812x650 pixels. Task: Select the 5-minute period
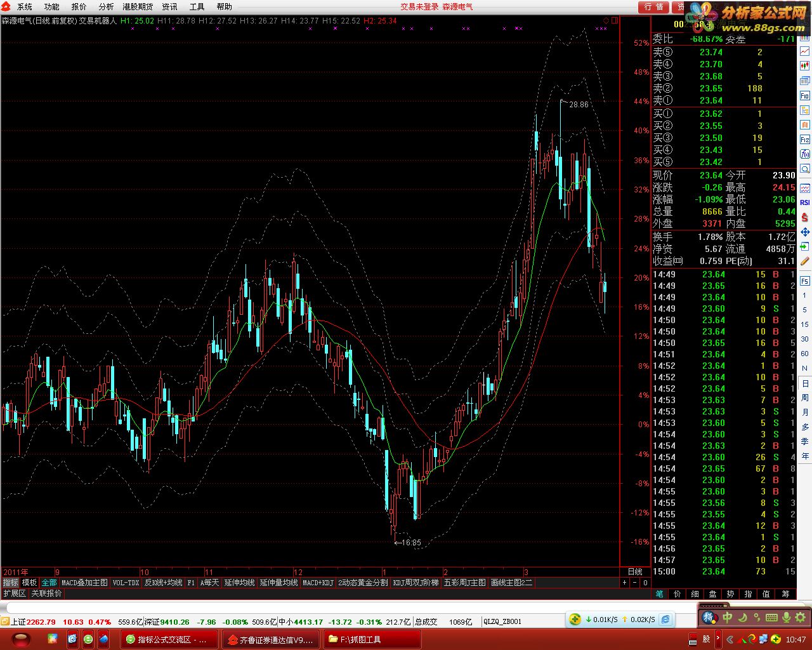pos(804,310)
